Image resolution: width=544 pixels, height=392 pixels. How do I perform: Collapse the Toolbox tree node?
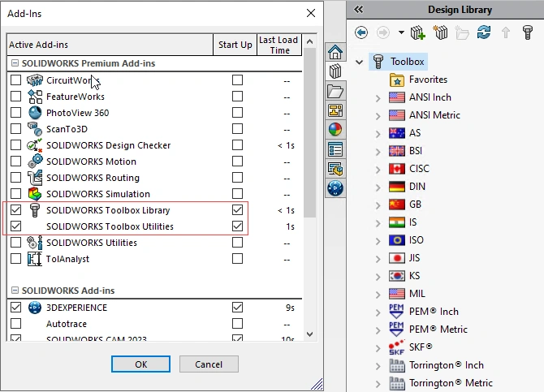click(360, 62)
